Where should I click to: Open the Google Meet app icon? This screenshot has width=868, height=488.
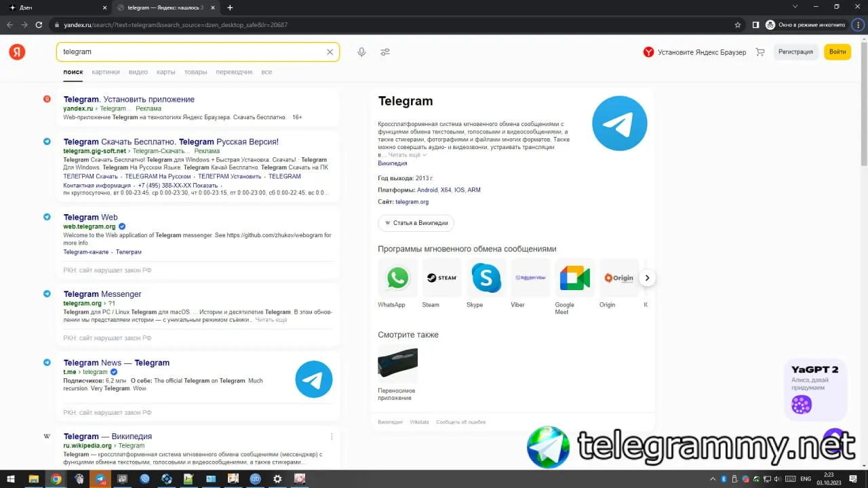coord(574,278)
